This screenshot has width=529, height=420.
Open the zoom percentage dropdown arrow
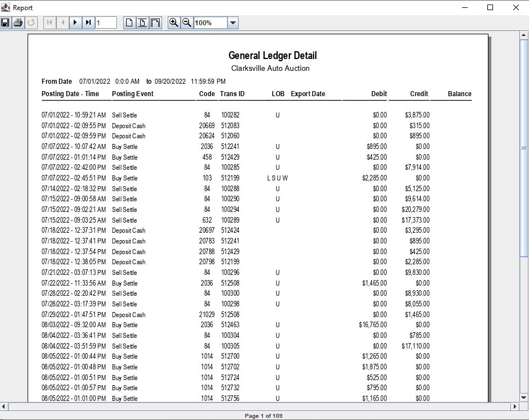[233, 23]
